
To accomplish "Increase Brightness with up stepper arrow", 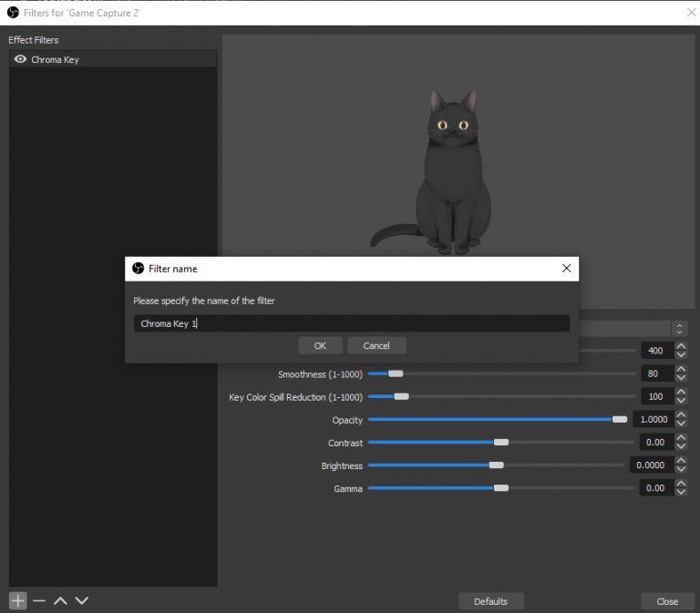I will click(681, 460).
